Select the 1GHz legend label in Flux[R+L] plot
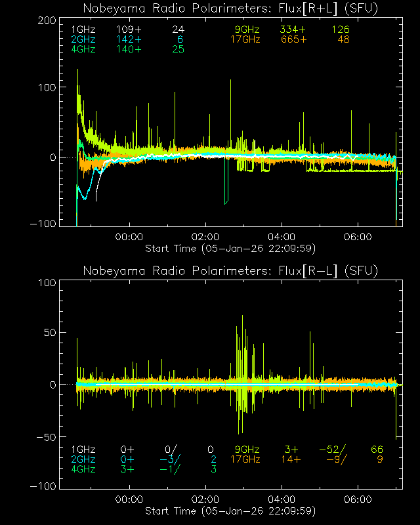The height and width of the screenshot is (525, 420). (x=83, y=30)
